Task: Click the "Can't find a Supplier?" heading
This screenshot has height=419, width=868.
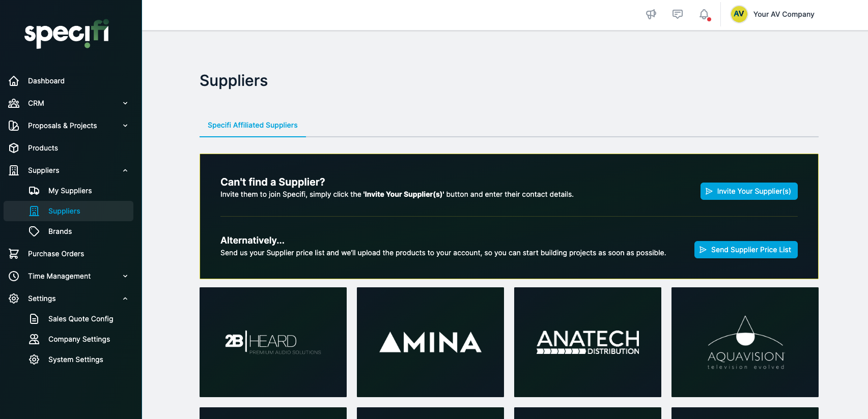Action: tap(272, 182)
